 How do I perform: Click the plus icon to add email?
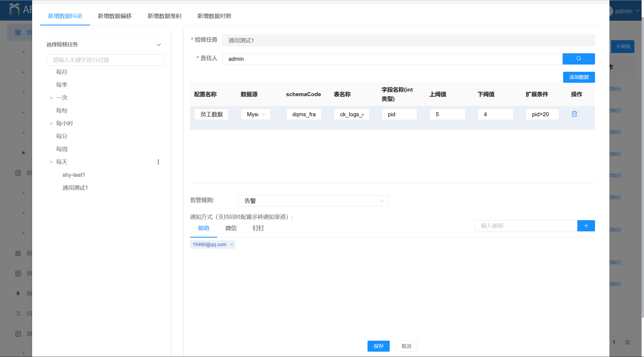586,226
